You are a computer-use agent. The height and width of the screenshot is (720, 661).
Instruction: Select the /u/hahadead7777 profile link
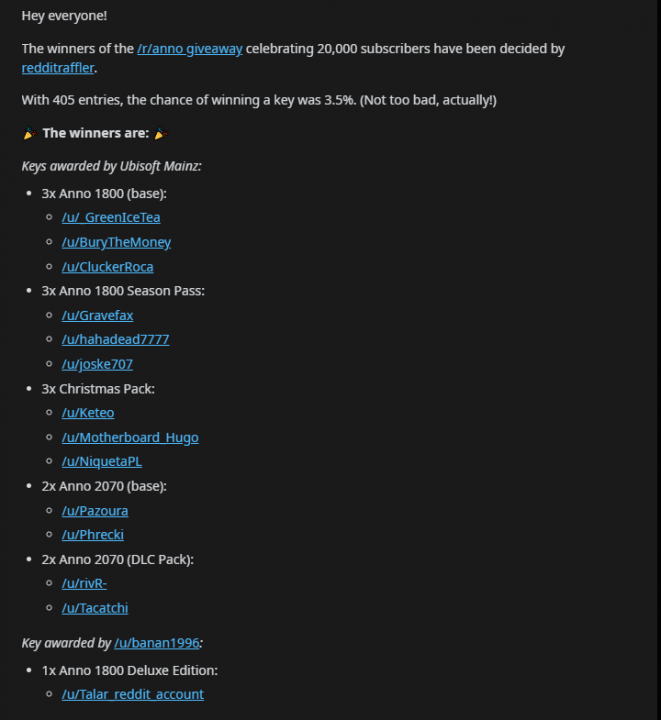pos(115,339)
